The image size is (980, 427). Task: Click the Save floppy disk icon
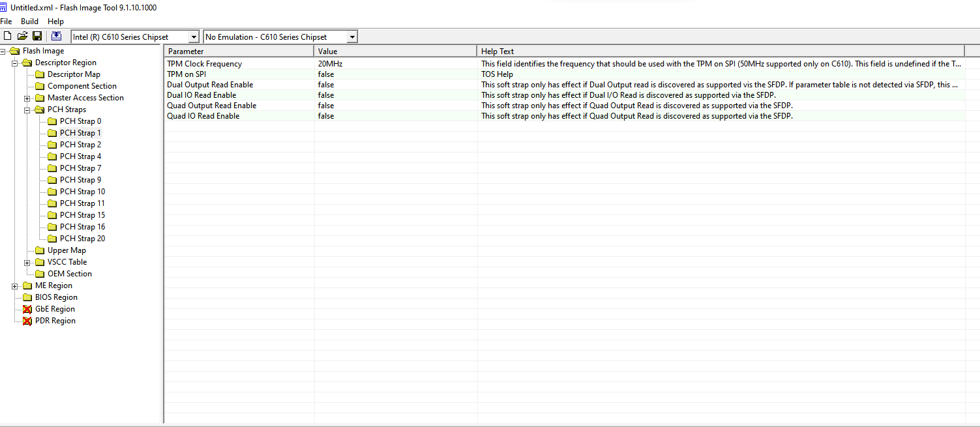tap(37, 37)
